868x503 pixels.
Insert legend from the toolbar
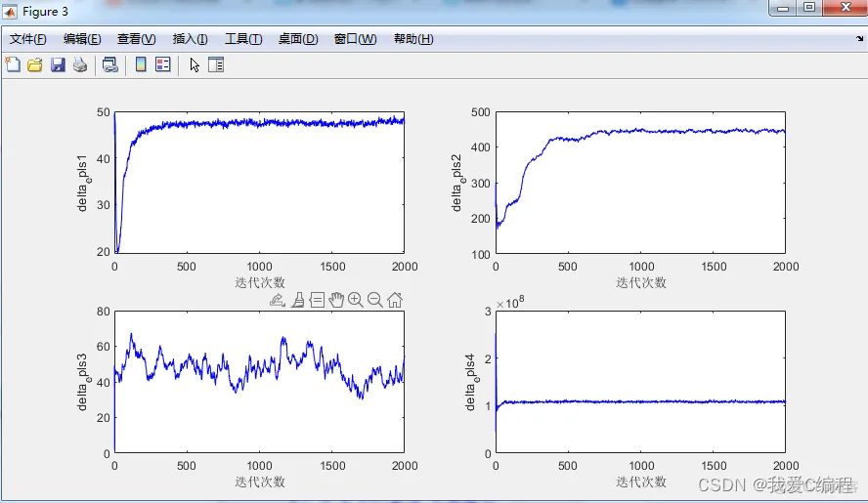(162, 64)
